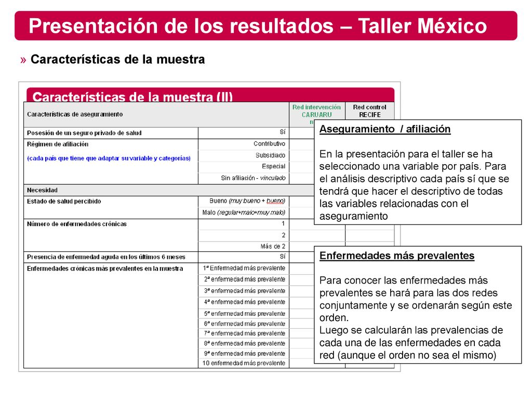This screenshot has height=399, width=532.
Task: Select the '6ª enfermedad más prevalente' cell
Action: pos(245,324)
